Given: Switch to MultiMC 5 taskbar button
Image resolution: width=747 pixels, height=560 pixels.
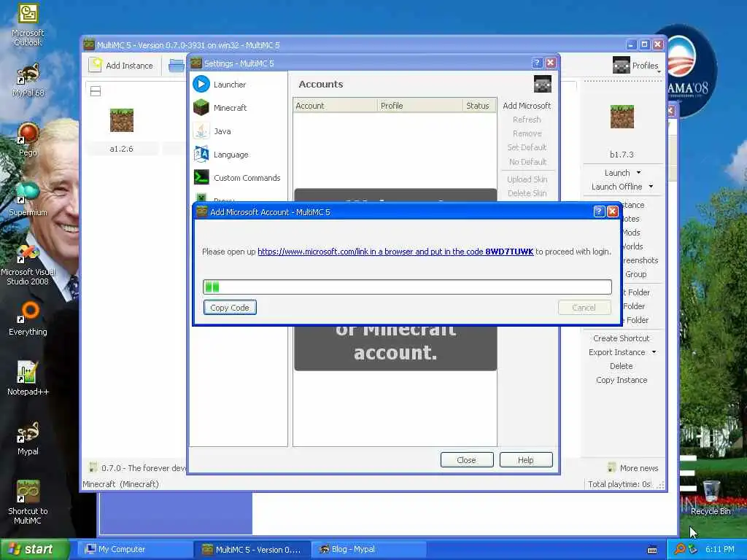Looking at the screenshot, I should [252, 550].
